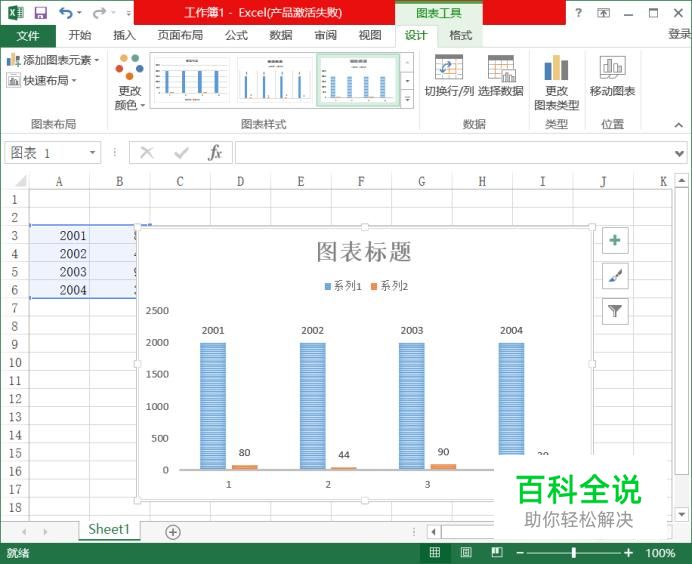Switch to Page Break Preview view
The image size is (692, 564).
497,553
